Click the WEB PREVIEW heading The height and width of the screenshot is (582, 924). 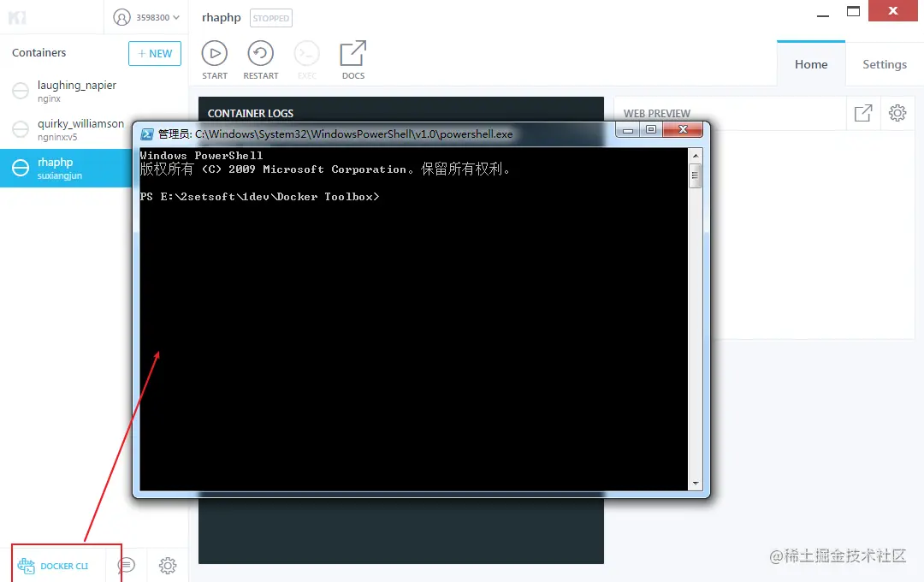coord(657,113)
